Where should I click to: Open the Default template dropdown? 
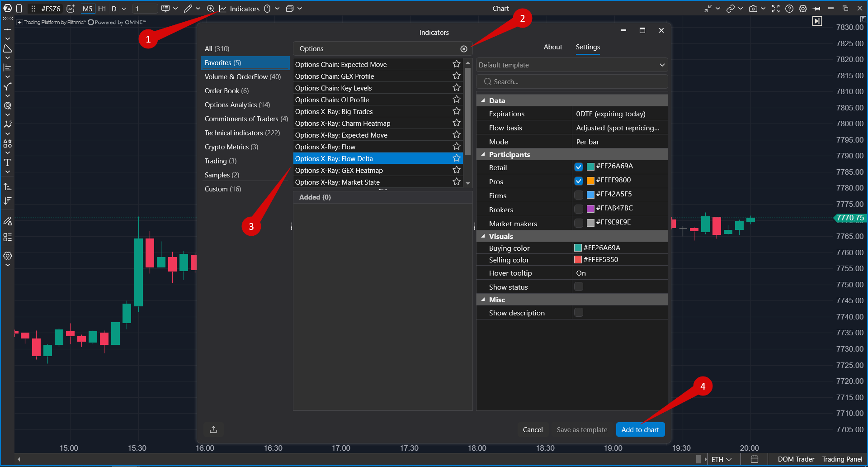click(x=572, y=65)
